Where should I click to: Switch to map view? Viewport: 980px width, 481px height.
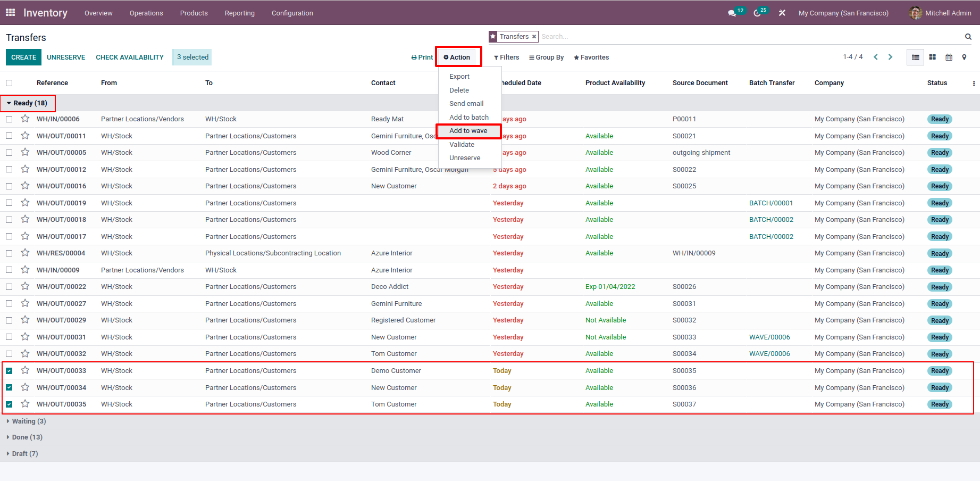click(x=964, y=57)
